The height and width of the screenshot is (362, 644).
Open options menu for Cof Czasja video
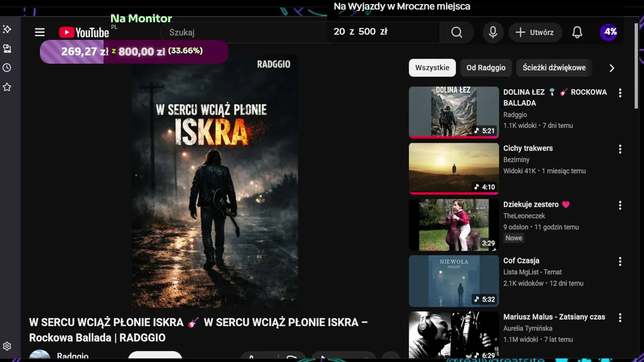pos(620,262)
